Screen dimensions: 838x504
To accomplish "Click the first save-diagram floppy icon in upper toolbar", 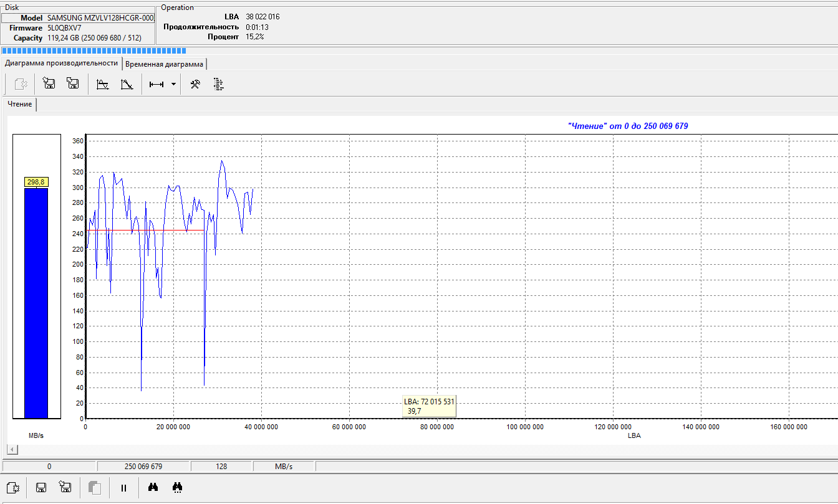I will (49, 84).
